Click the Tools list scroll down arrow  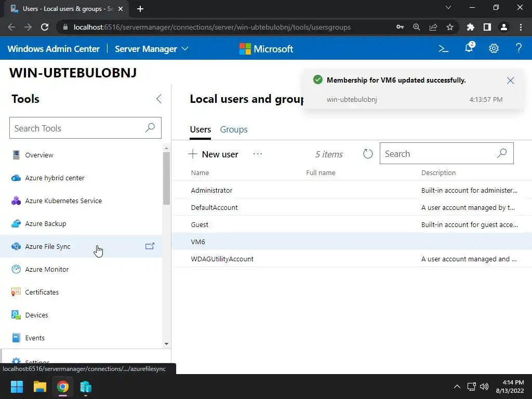pos(166,344)
